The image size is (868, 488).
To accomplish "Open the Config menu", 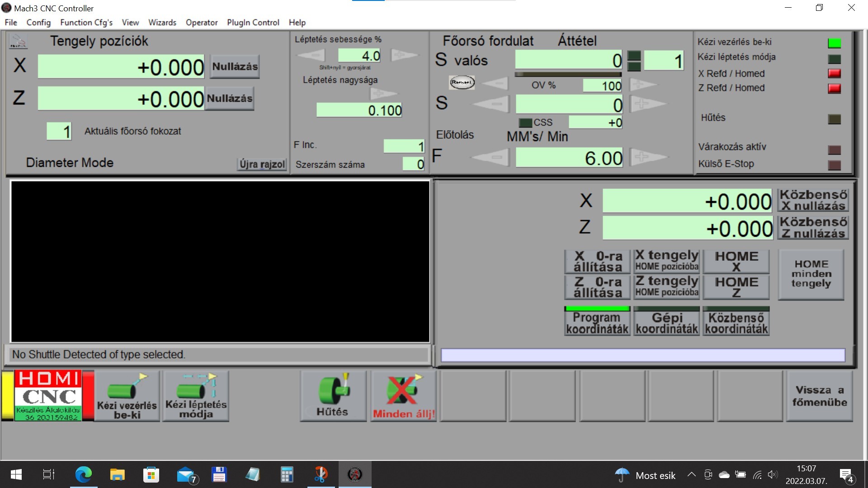I will (x=38, y=22).
